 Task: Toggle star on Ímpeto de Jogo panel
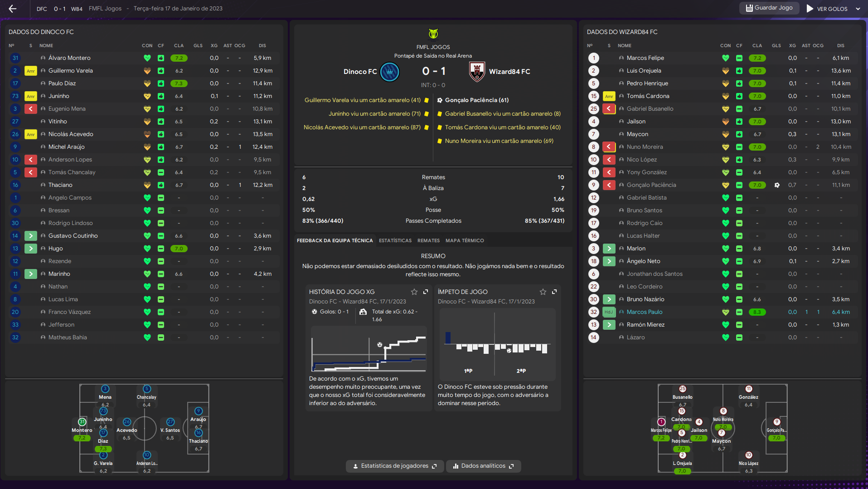(x=543, y=292)
